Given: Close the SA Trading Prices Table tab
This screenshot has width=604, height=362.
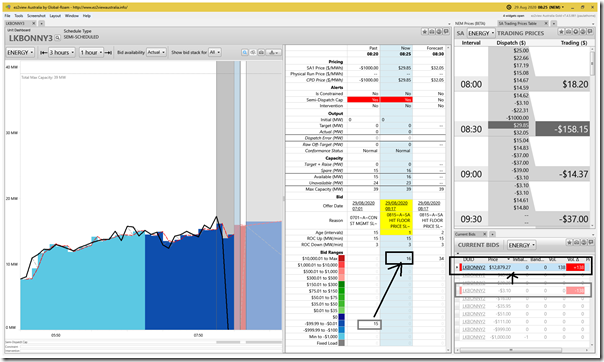Looking at the screenshot, I should 546,23.
